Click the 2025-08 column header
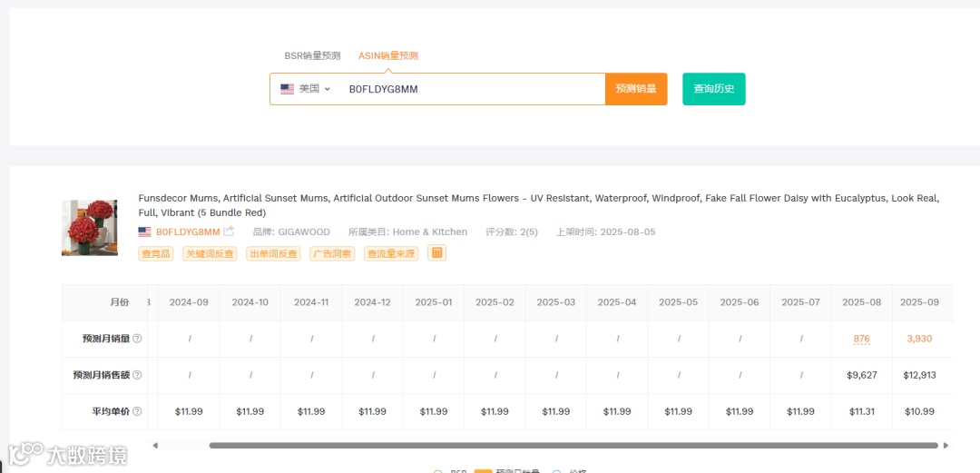The image size is (980, 473). (861, 302)
